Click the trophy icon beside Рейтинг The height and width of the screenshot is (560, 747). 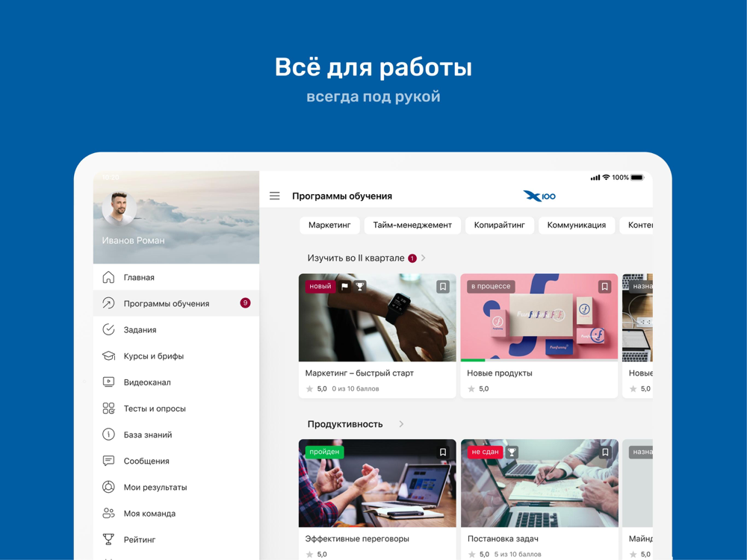[x=108, y=539]
